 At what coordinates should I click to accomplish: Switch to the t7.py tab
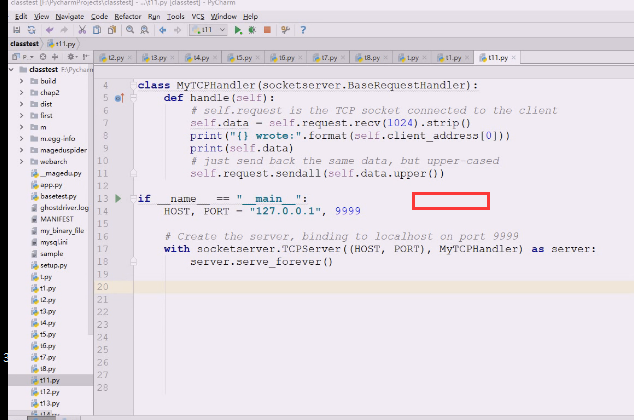point(326,58)
